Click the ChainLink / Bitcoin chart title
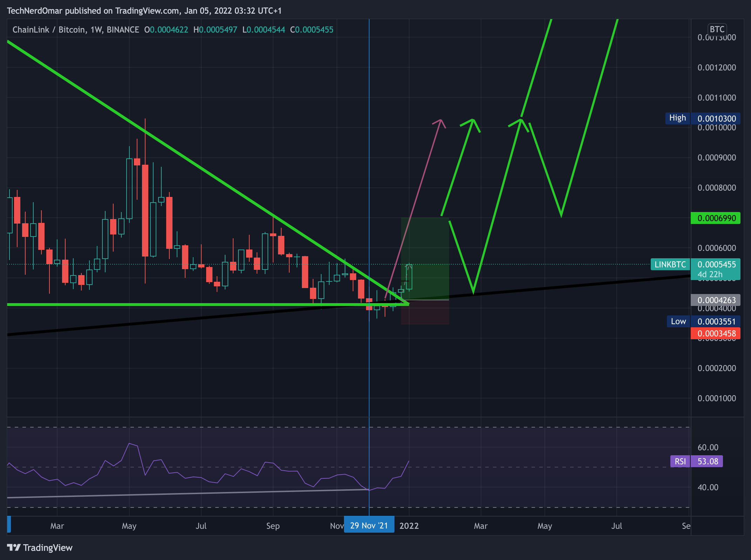Screen dimensions: 751x560 pyautogui.click(x=76, y=30)
